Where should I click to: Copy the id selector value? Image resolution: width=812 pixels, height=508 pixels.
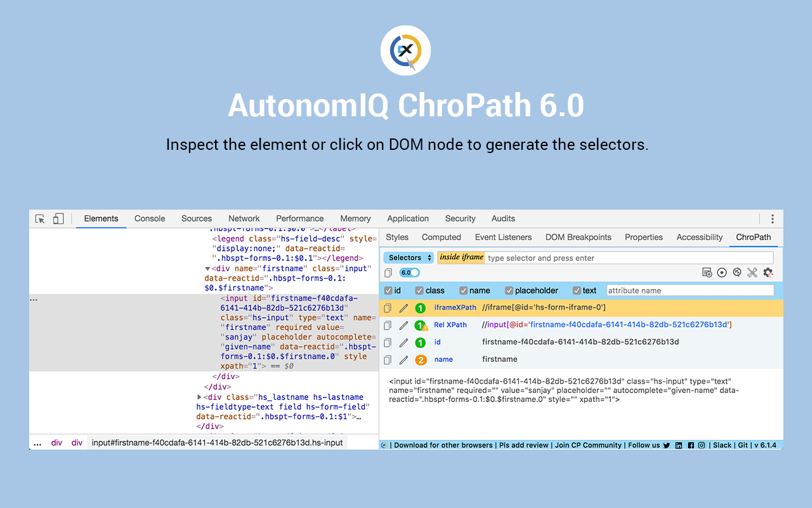point(388,342)
